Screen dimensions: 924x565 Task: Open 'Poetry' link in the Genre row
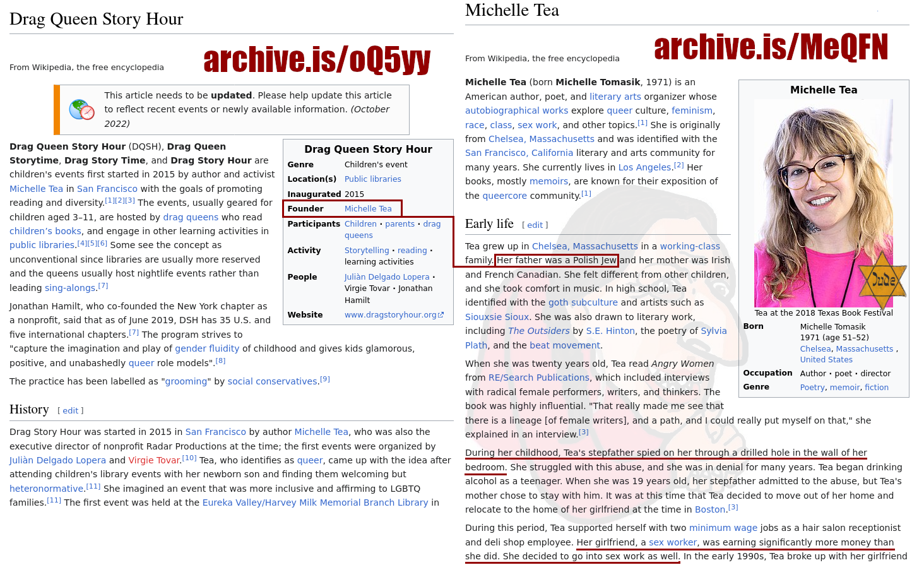pos(812,388)
